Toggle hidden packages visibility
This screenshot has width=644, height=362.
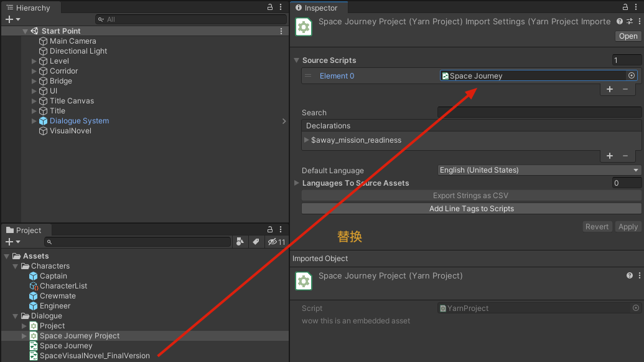(276, 242)
